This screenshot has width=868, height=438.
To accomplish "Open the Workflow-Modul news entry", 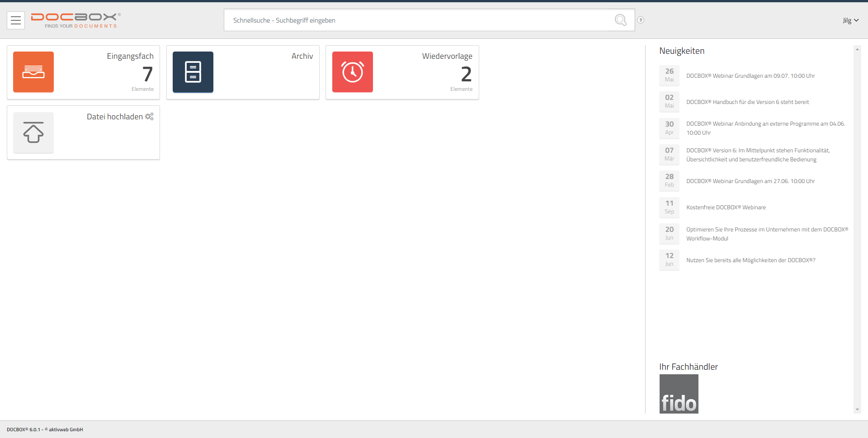I will click(767, 234).
